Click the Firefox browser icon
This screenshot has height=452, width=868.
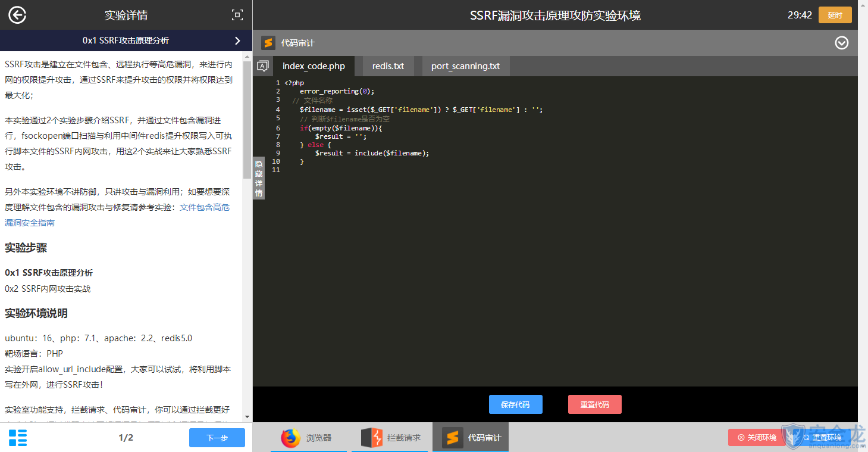click(x=291, y=438)
